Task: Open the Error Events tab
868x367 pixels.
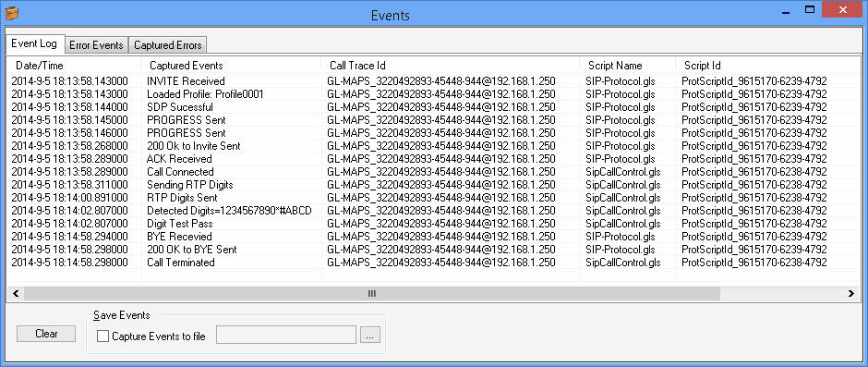Action: pos(96,45)
